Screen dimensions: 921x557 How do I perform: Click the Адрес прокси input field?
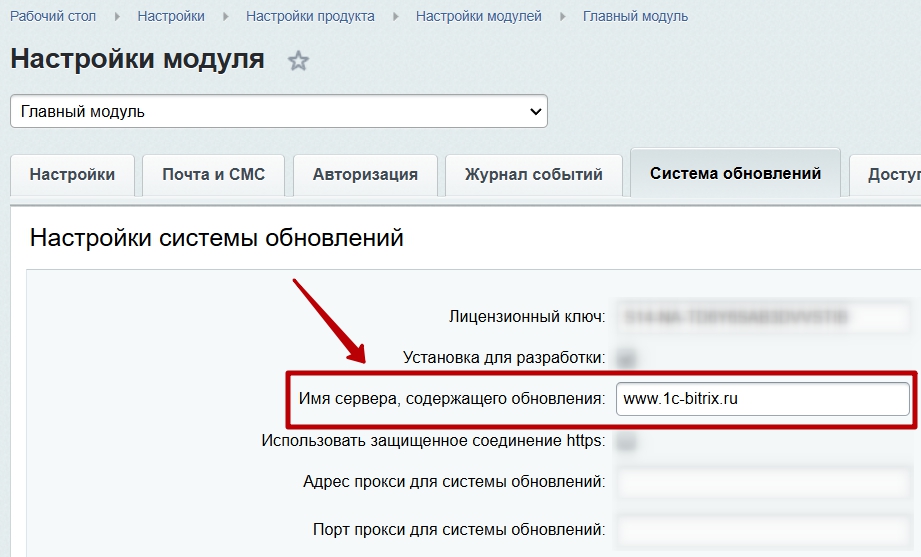pyautogui.click(x=762, y=482)
